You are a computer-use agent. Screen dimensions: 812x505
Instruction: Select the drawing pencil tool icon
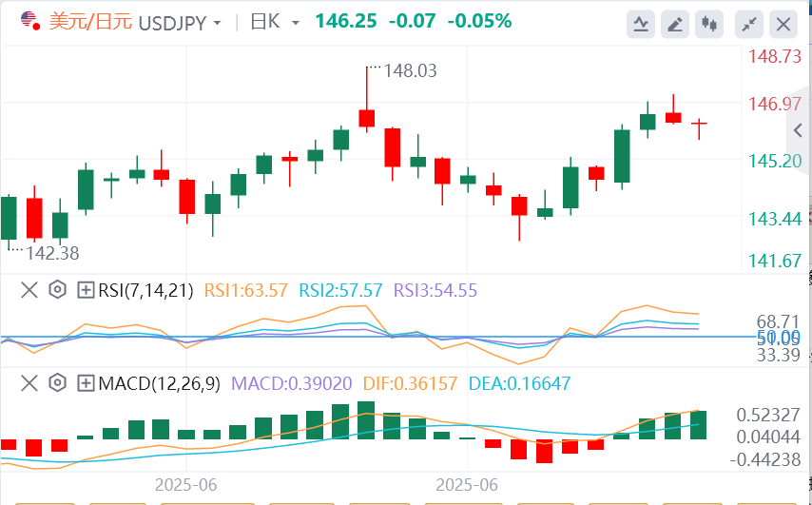(x=674, y=23)
